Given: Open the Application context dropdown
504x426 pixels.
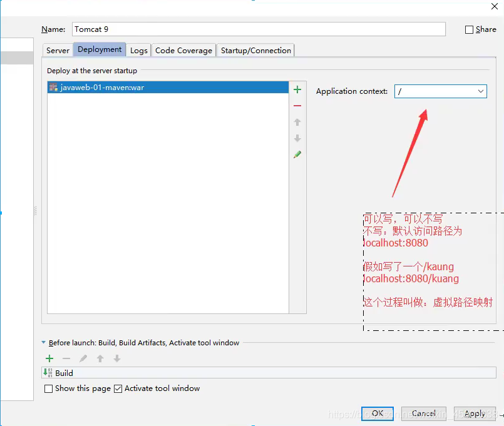Looking at the screenshot, I should click(480, 91).
